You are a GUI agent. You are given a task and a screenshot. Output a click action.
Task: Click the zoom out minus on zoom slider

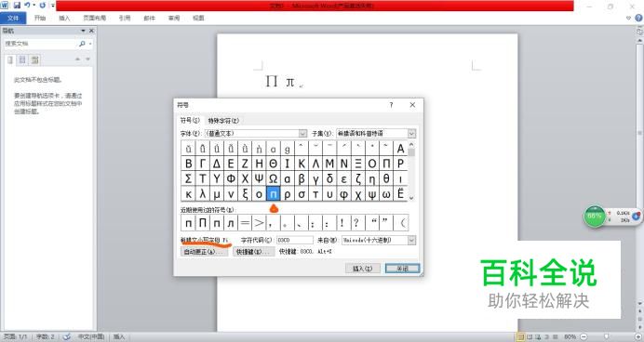click(x=584, y=336)
